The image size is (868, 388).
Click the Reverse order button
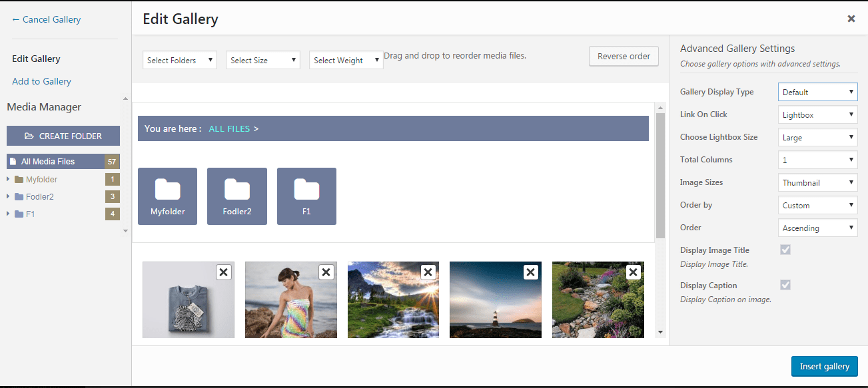623,56
